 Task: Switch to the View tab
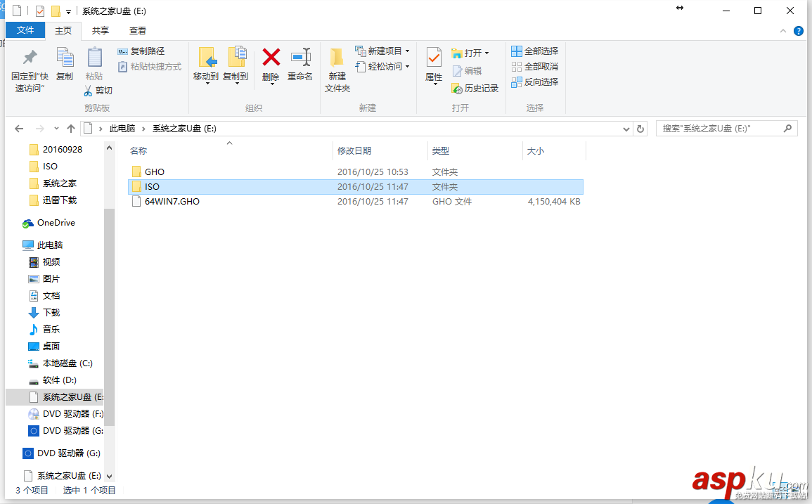click(x=138, y=30)
